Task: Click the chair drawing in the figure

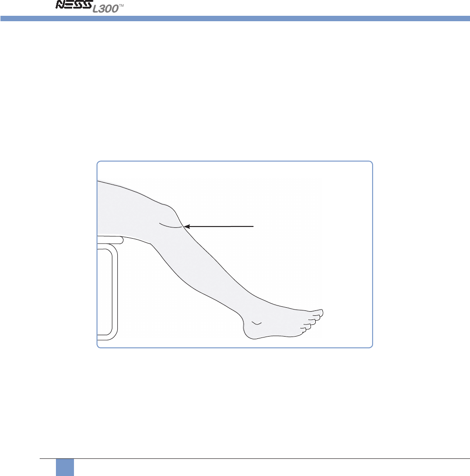Action: tap(110, 288)
